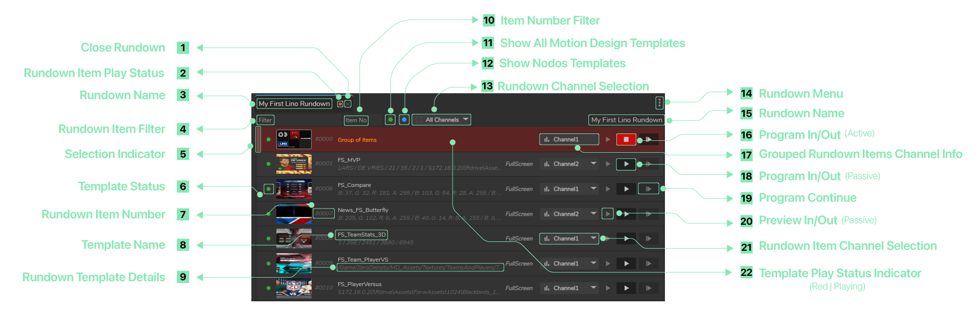Open channel dropdown for FS_TeamStats_3D
Screen dimensions: 980x317
pos(569,239)
